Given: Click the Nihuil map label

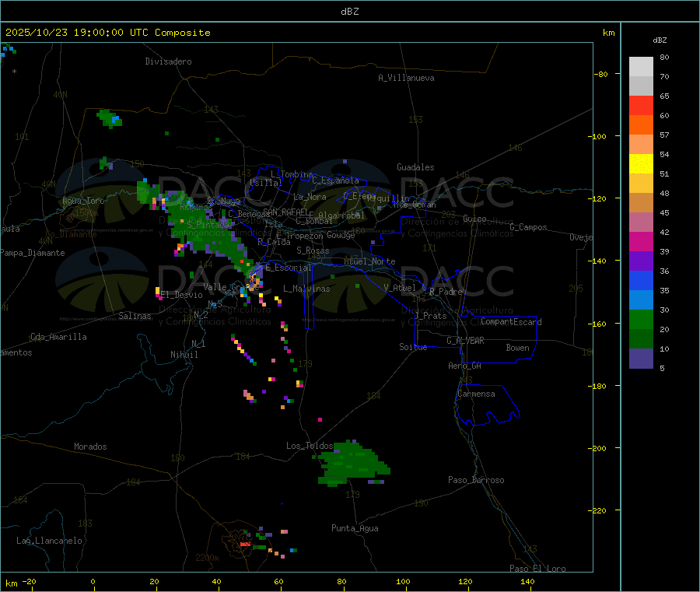Looking at the screenshot, I should tap(184, 355).
